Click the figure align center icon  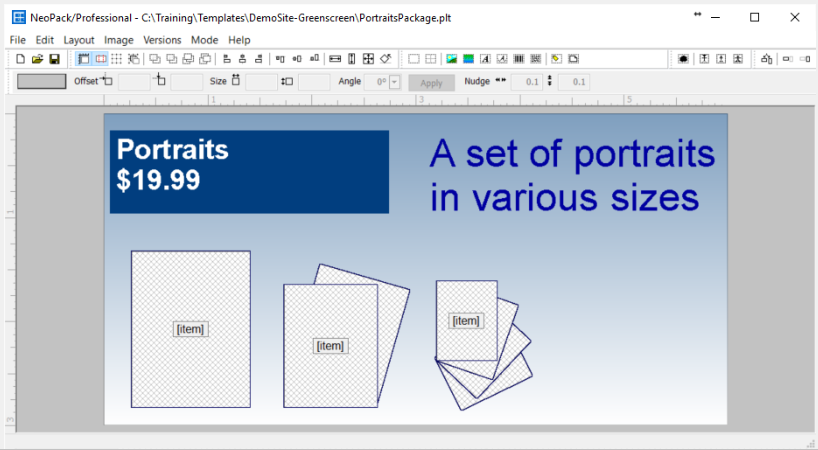(x=721, y=59)
